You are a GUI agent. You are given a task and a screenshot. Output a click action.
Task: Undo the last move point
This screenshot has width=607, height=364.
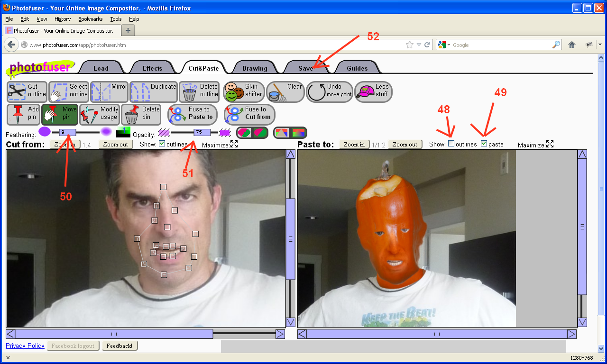click(330, 91)
